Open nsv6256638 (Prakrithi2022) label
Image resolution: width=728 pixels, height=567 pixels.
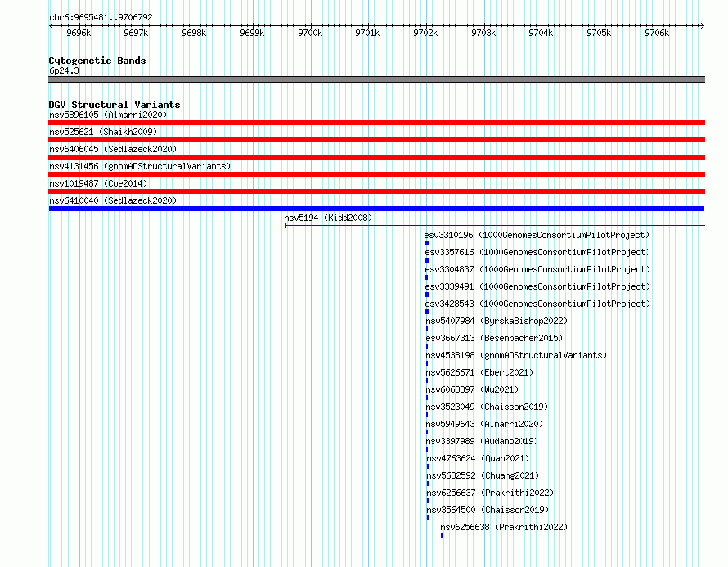(x=504, y=527)
